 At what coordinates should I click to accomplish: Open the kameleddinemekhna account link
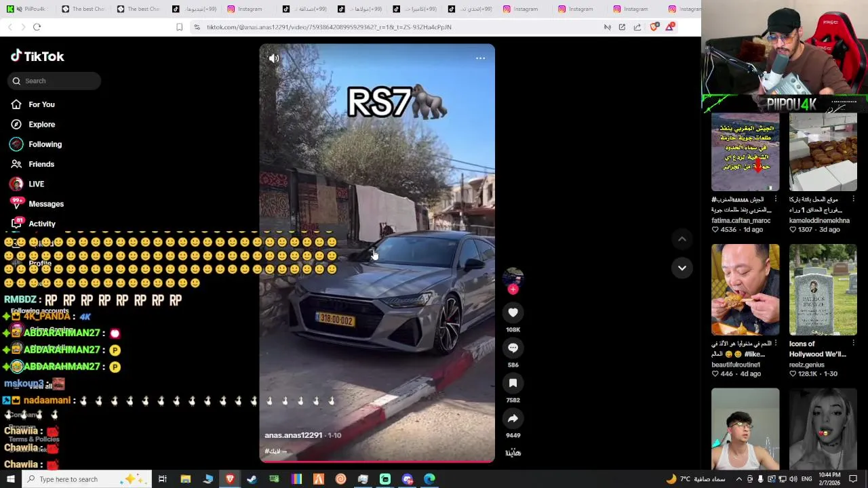[x=819, y=220]
